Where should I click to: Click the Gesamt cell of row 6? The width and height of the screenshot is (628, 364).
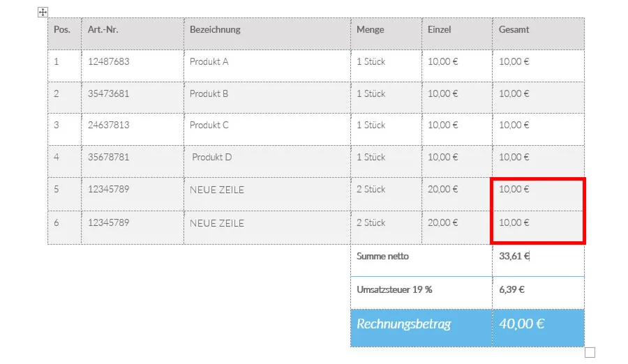pyautogui.click(x=538, y=227)
